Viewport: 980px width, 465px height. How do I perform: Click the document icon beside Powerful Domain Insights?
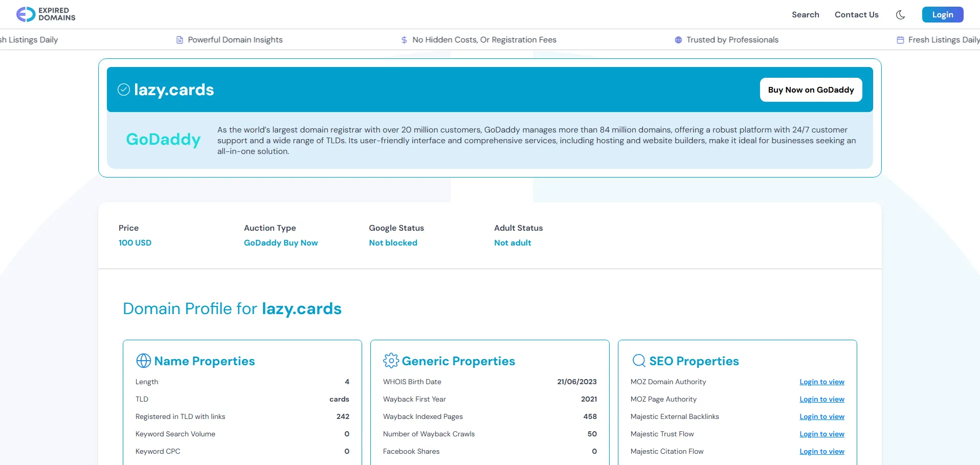[180, 40]
